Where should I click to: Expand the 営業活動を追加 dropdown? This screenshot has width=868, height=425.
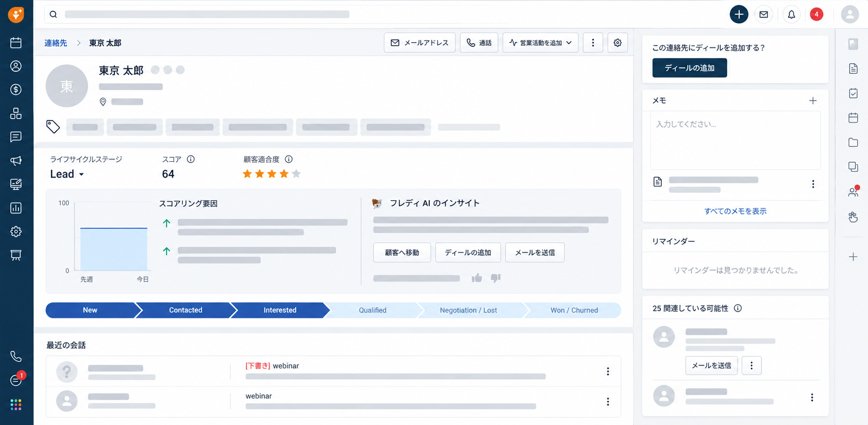coord(541,43)
